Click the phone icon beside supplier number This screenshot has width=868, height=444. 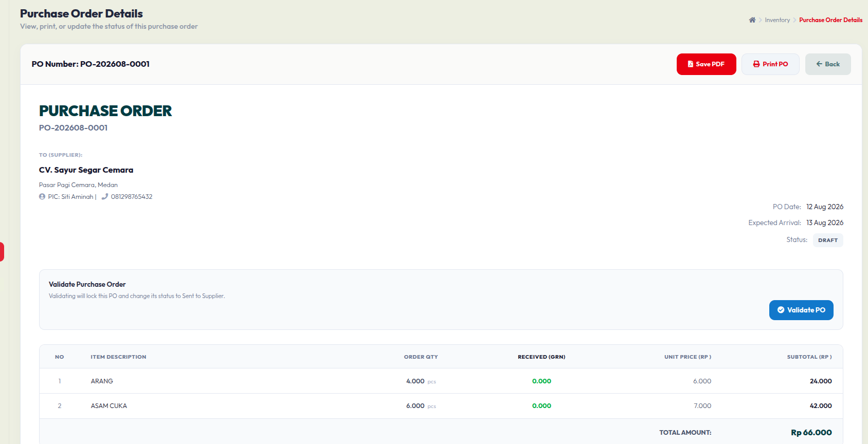[x=105, y=197]
